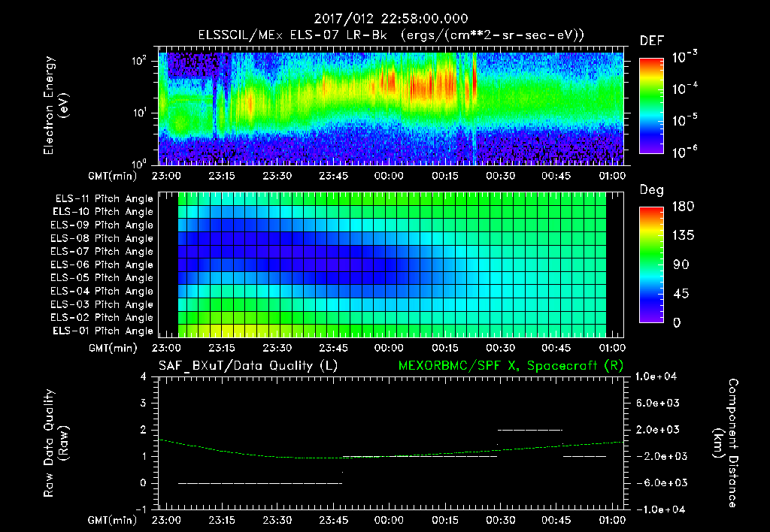
Task: Select the timestamp title 2017/012 22:58:00.000
Action: [391, 19]
